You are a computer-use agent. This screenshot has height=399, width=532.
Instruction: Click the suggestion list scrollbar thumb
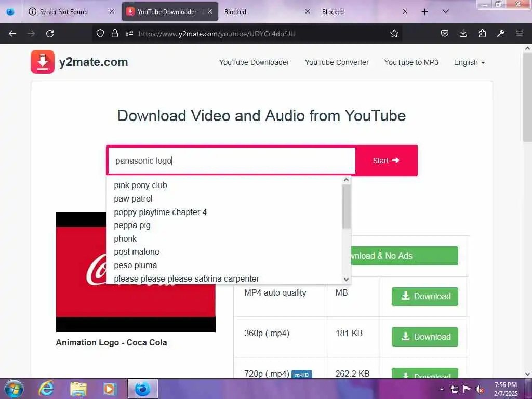346,207
